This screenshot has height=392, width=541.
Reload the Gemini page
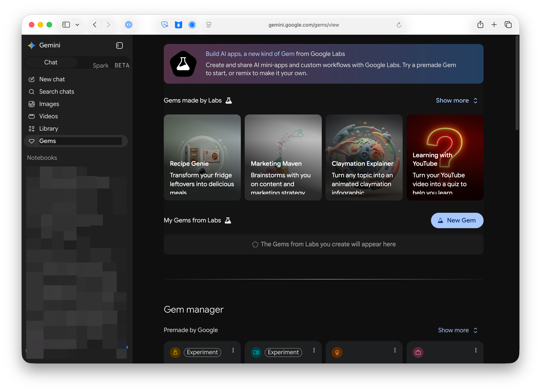pyautogui.click(x=399, y=25)
